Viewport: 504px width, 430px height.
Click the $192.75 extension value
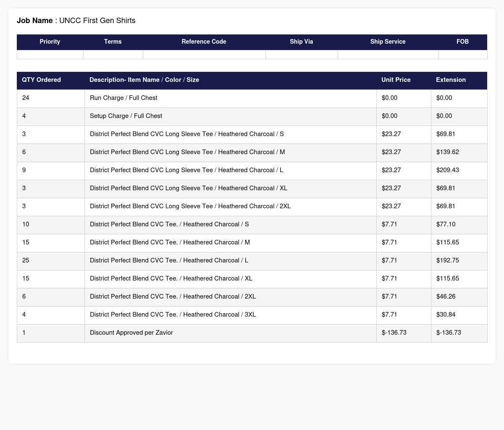448,260
